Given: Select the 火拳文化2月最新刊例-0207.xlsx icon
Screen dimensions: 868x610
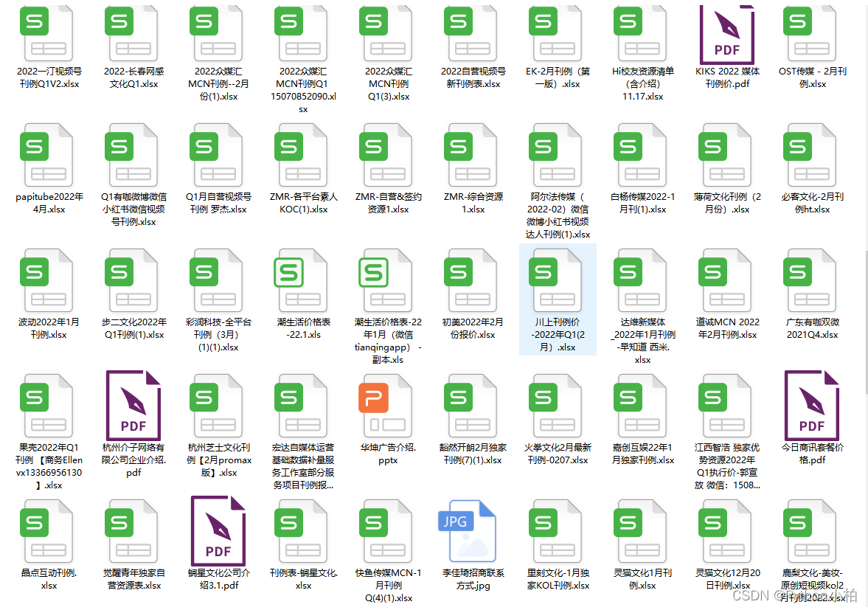Looking at the screenshot, I should pos(555,406).
